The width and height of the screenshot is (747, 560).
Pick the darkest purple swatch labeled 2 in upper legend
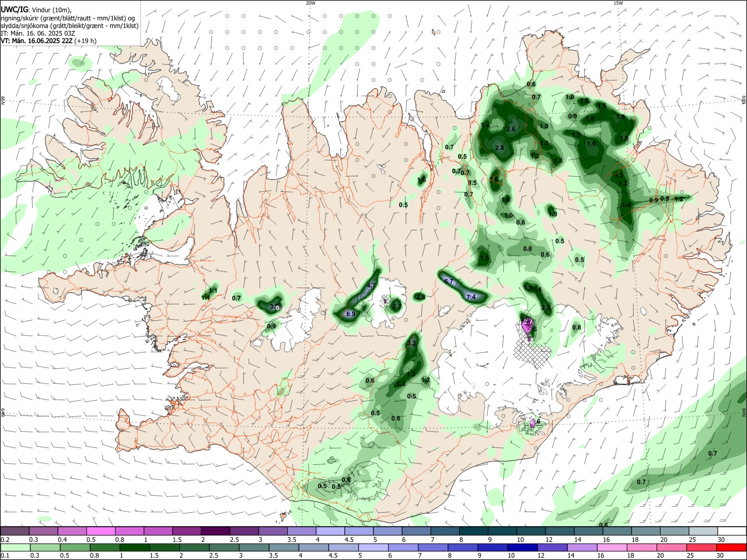click(215, 531)
